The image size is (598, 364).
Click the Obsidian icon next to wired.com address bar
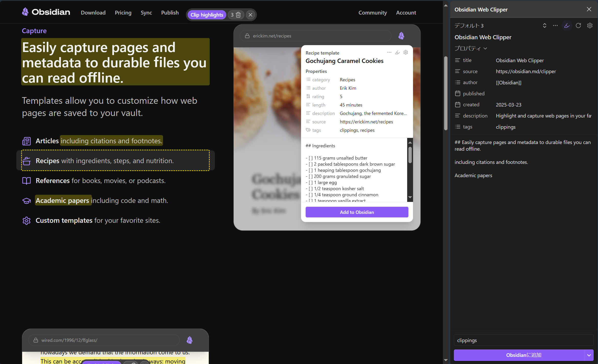pos(190,340)
